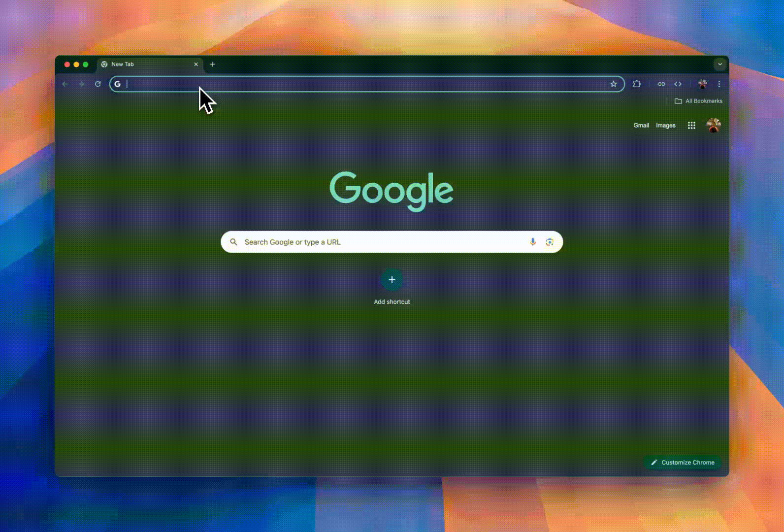The width and height of the screenshot is (784, 532).
Task: Open the Chrome three-dot menu
Action: (x=719, y=84)
